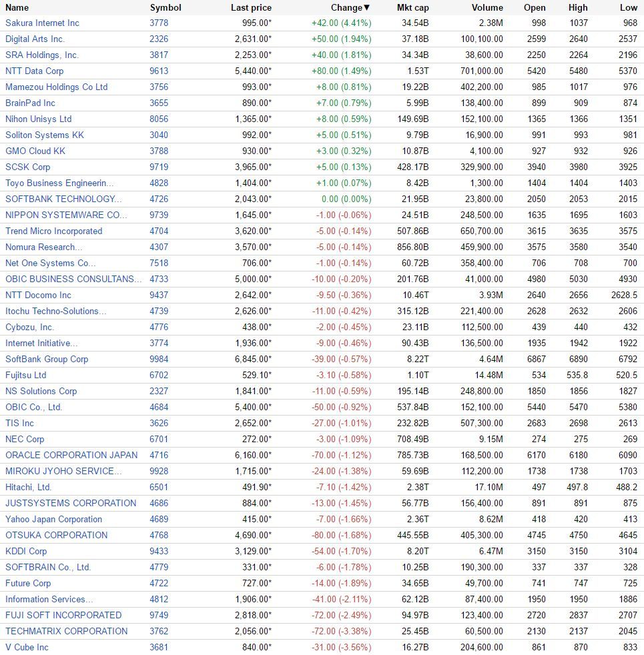The width and height of the screenshot is (644, 655).
Task: Open the OBIC Co., Ltd. link
Action: click(34, 408)
